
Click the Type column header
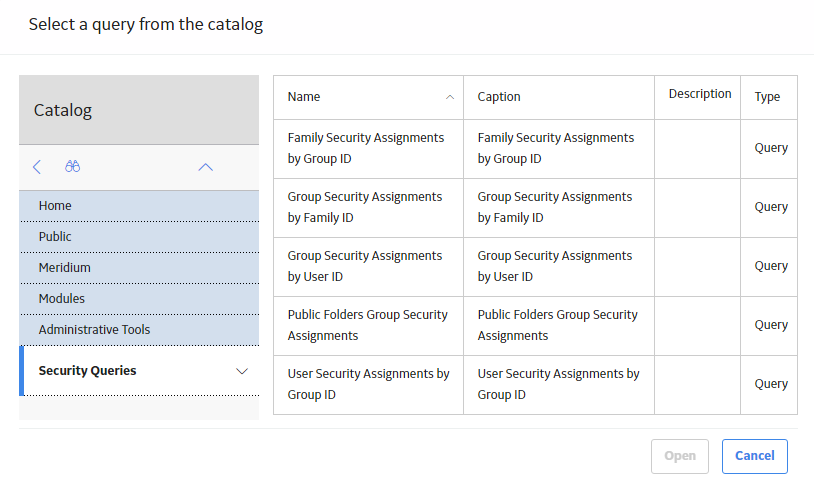(768, 98)
